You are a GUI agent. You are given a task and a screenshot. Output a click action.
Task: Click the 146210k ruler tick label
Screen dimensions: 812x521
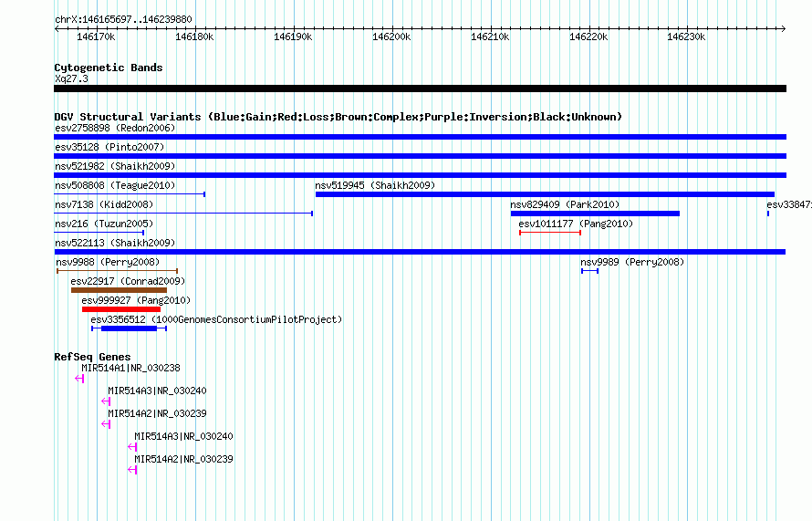point(490,36)
